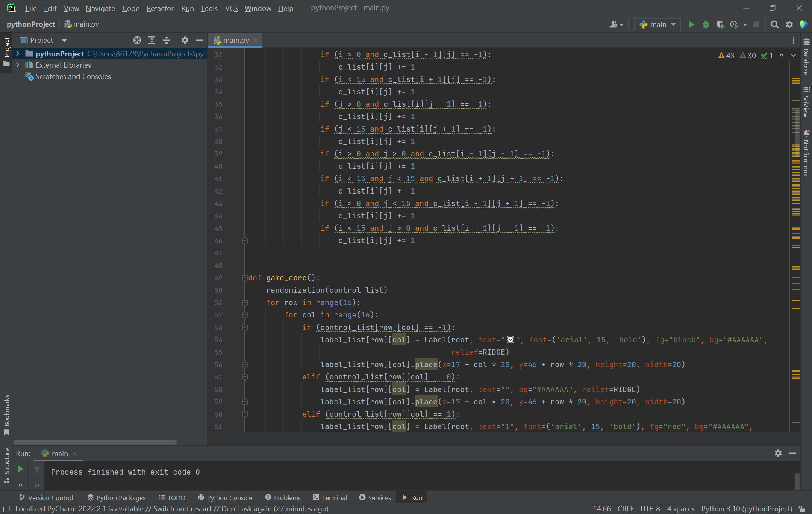Click the PyCharm update notification message
812x514 pixels.
tap(172, 509)
